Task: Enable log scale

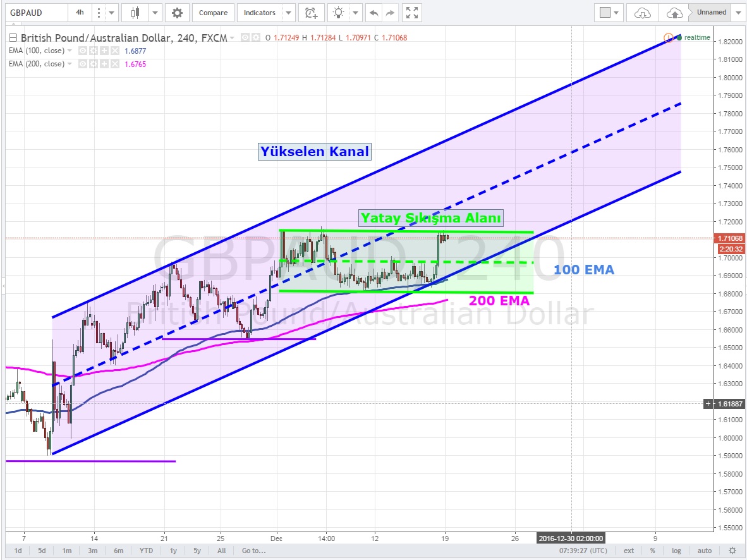Action: (676, 551)
